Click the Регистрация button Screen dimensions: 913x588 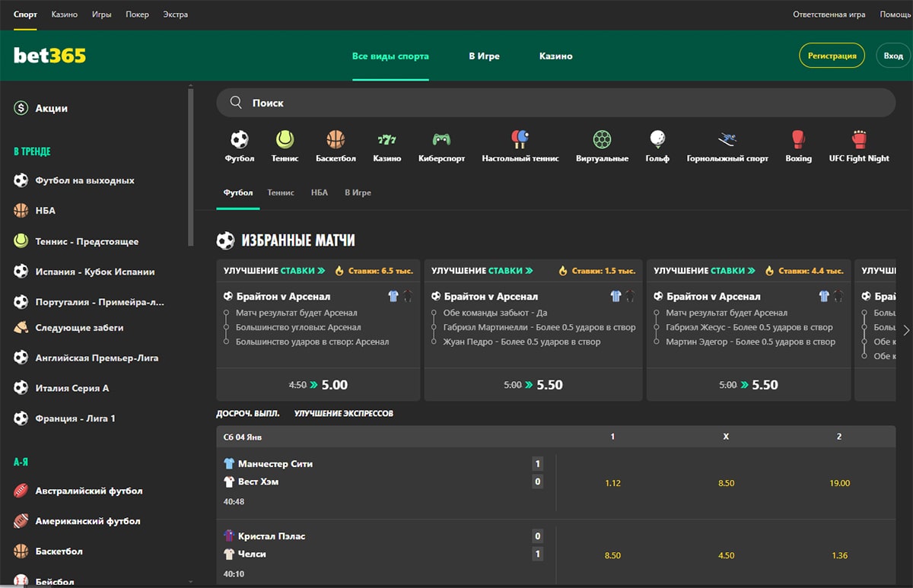[832, 56]
